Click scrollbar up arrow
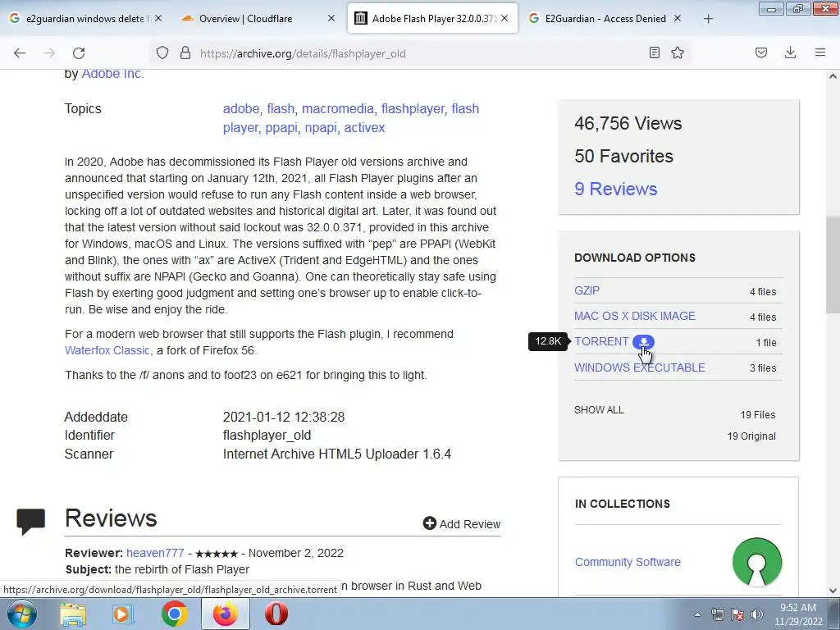 (x=833, y=76)
